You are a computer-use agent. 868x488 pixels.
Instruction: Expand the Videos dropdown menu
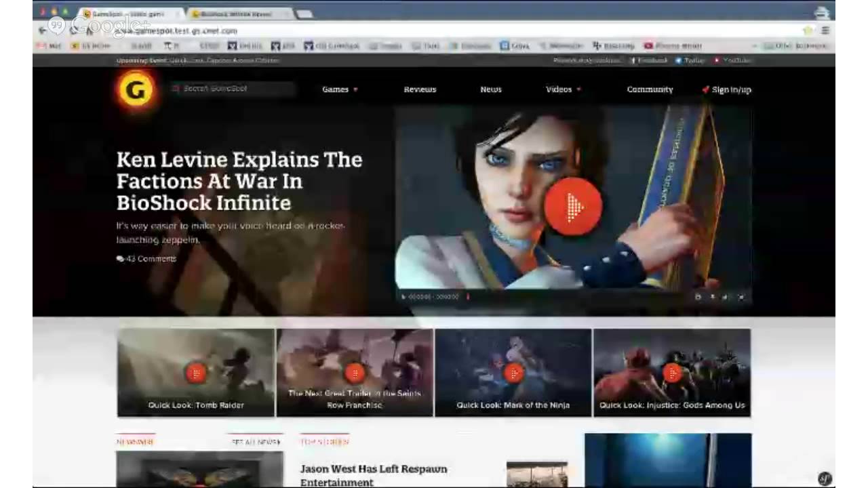coord(564,89)
